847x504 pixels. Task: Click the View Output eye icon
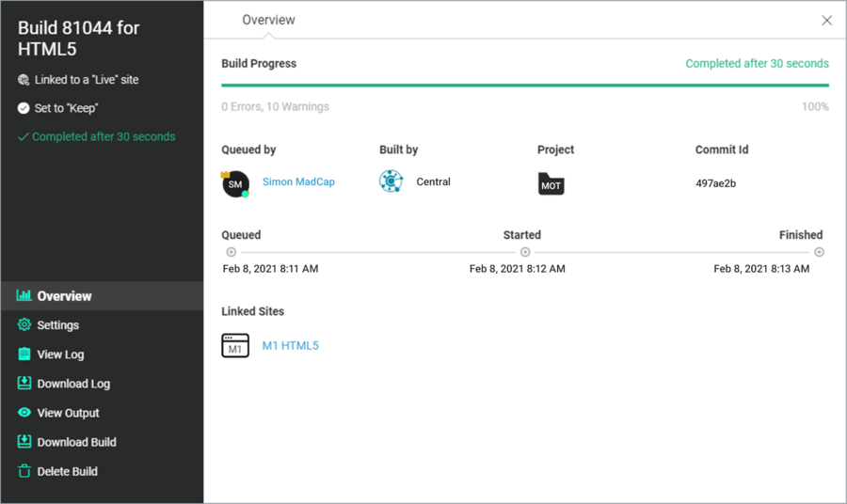click(24, 412)
